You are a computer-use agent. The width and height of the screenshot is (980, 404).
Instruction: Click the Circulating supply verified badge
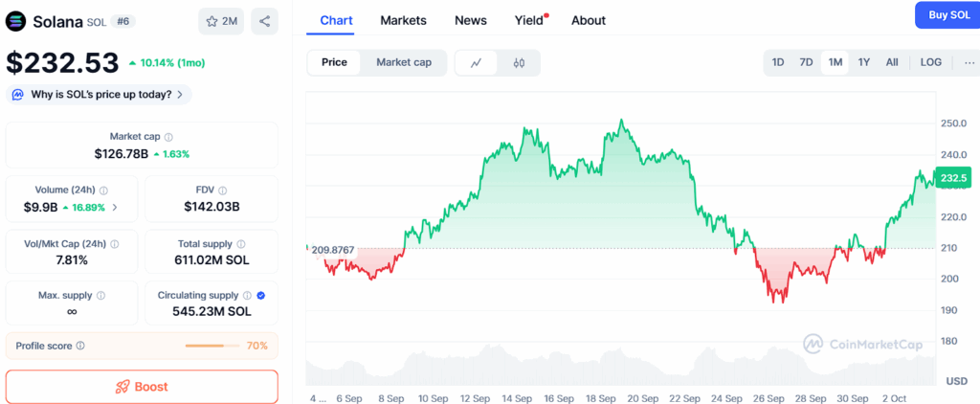pyautogui.click(x=261, y=296)
